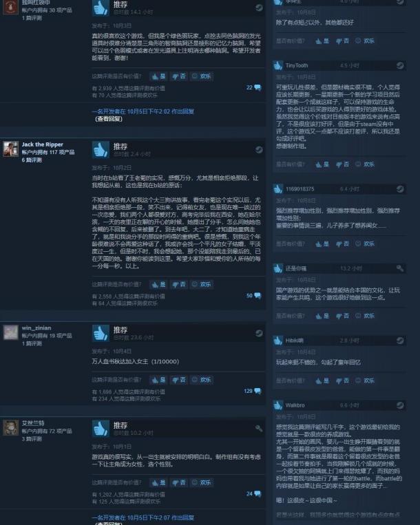Click thumbs-up icon beside TinyTooth's name

pos(277,65)
